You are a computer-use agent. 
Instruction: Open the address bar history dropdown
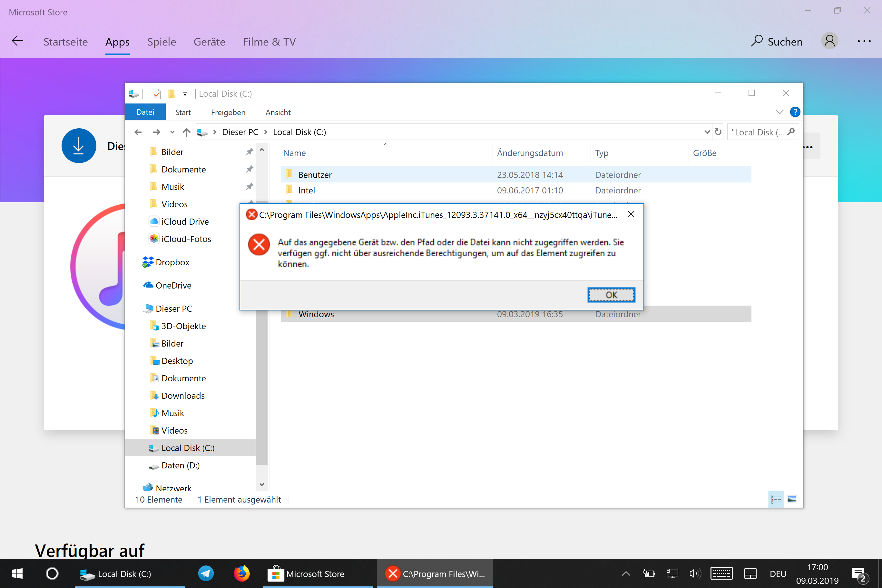pyautogui.click(x=707, y=132)
